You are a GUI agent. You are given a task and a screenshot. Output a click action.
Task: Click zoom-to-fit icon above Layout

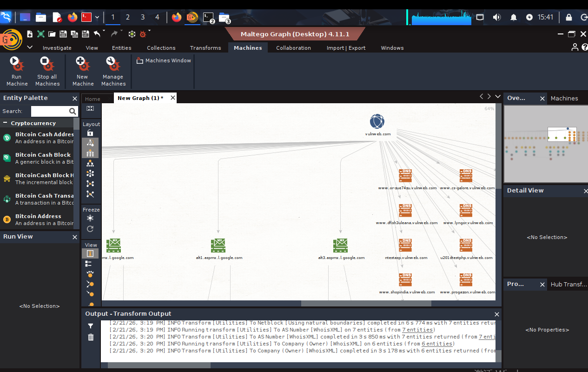click(90, 108)
